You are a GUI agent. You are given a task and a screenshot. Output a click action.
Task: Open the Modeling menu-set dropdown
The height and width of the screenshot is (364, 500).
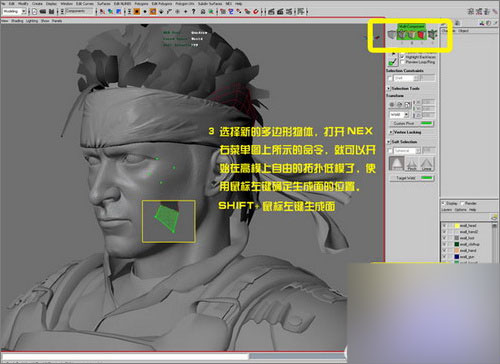[x=14, y=11]
